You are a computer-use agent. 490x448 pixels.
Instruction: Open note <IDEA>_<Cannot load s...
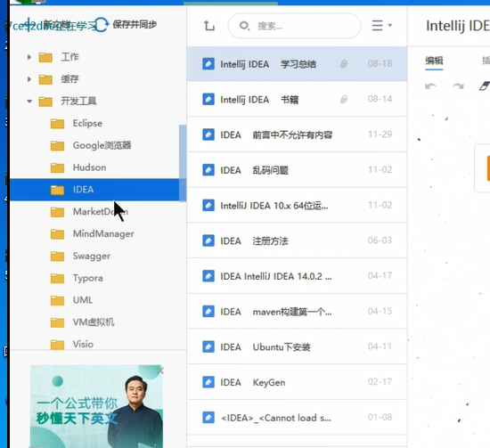(297, 418)
